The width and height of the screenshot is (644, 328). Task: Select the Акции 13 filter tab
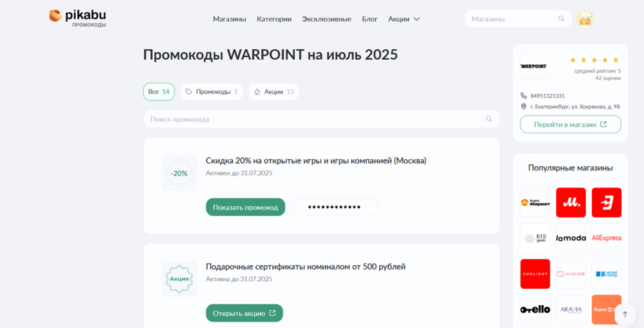273,92
